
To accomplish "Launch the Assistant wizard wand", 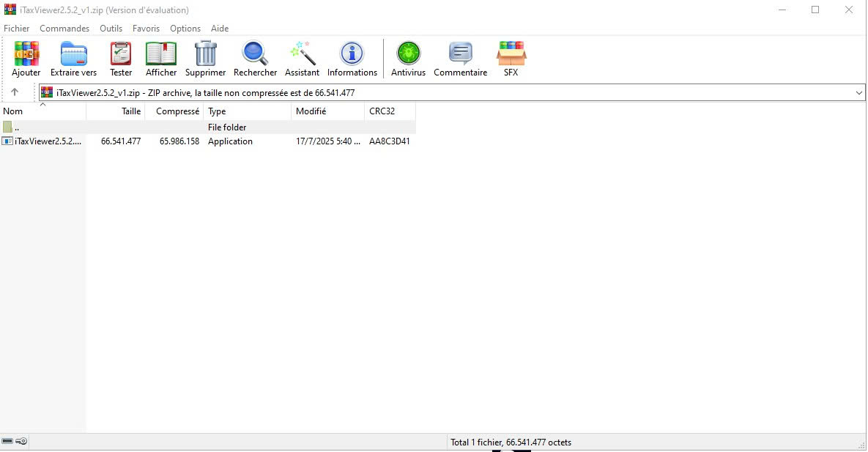I will click(303, 53).
